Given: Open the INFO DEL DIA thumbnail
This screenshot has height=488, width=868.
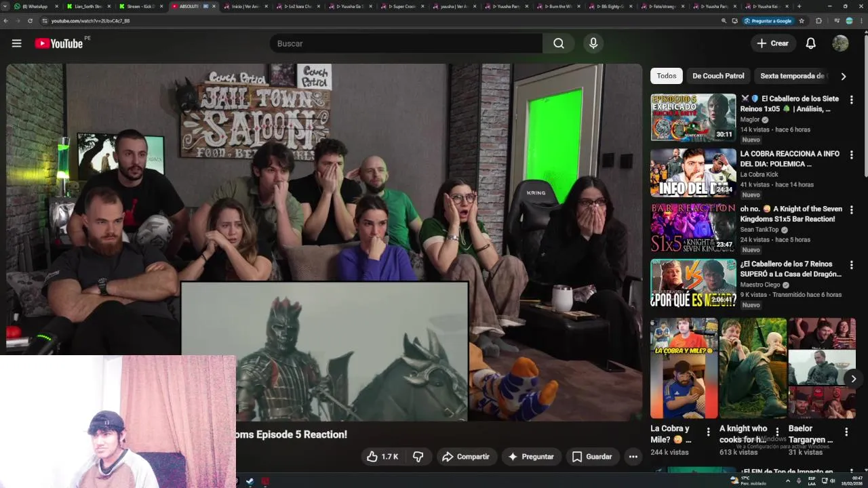Looking at the screenshot, I should 693,172.
